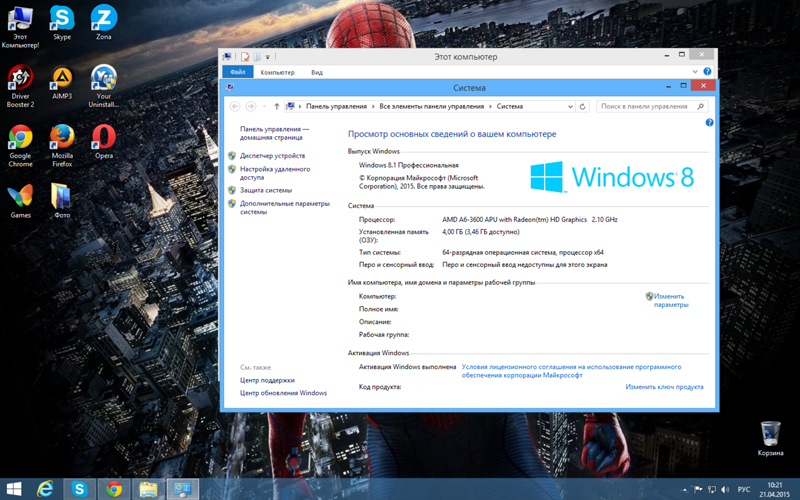Open the quick access toolbar customize dropdown
800x500 pixels.
tap(268, 57)
